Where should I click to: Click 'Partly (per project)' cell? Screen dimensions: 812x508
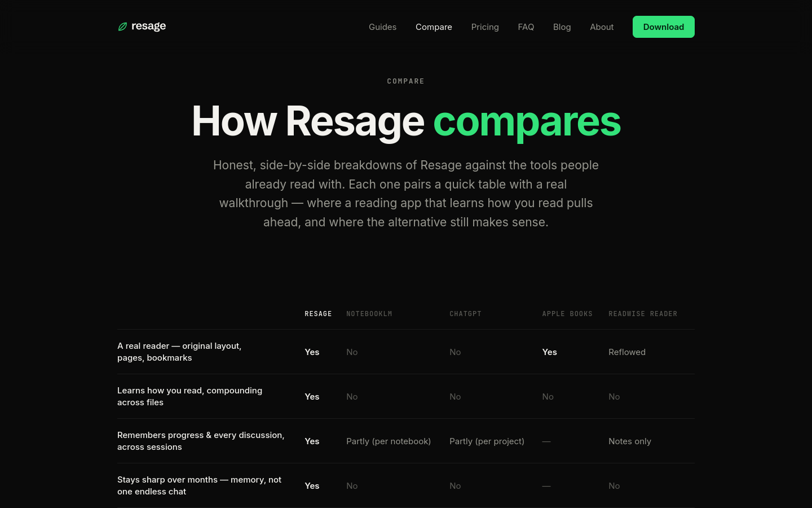[x=487, y=441]
